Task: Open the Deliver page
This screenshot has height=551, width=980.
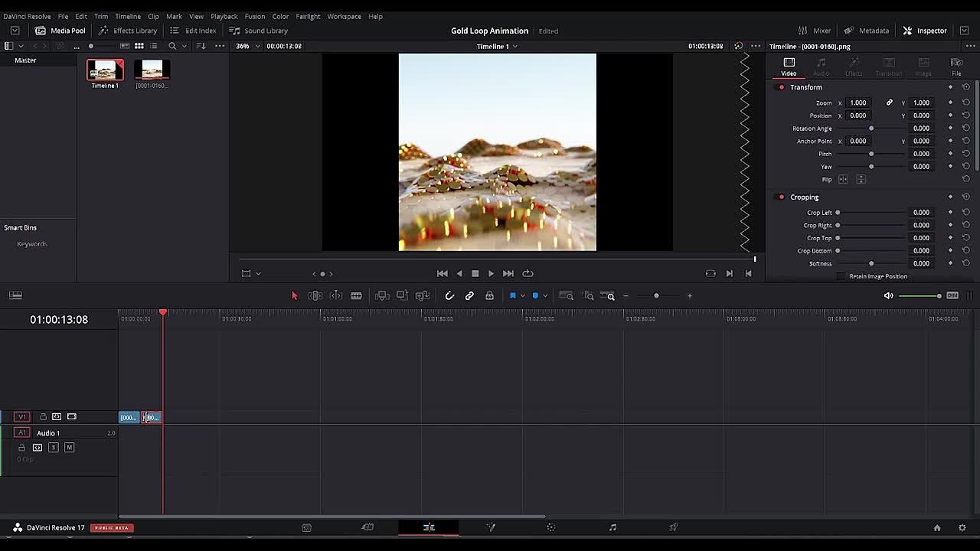Action: coord(673,527)
